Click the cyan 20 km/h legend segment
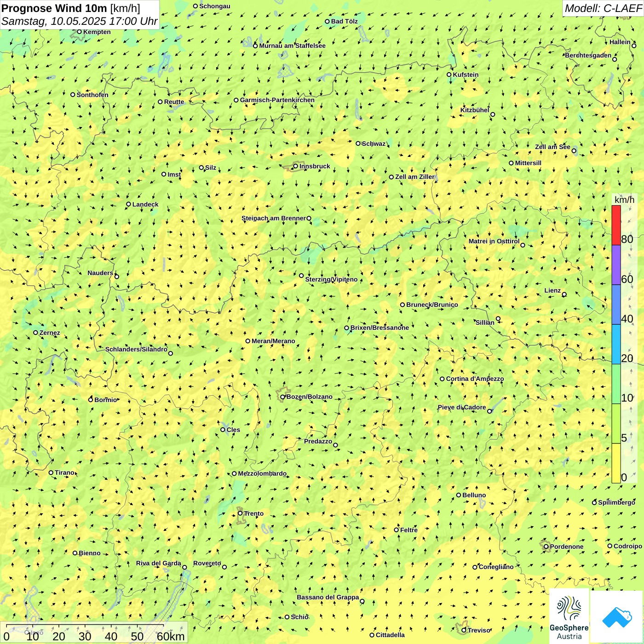 point(616,345)
